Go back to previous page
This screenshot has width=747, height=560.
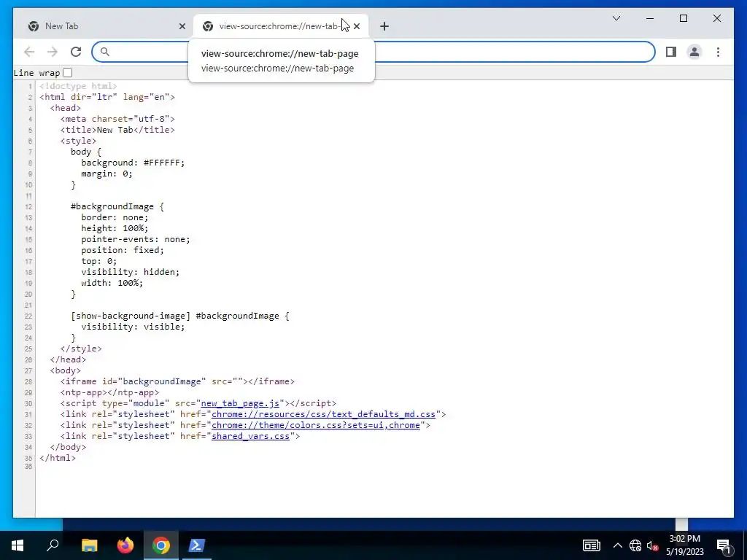pyautogui.click(x=29, y=52)
